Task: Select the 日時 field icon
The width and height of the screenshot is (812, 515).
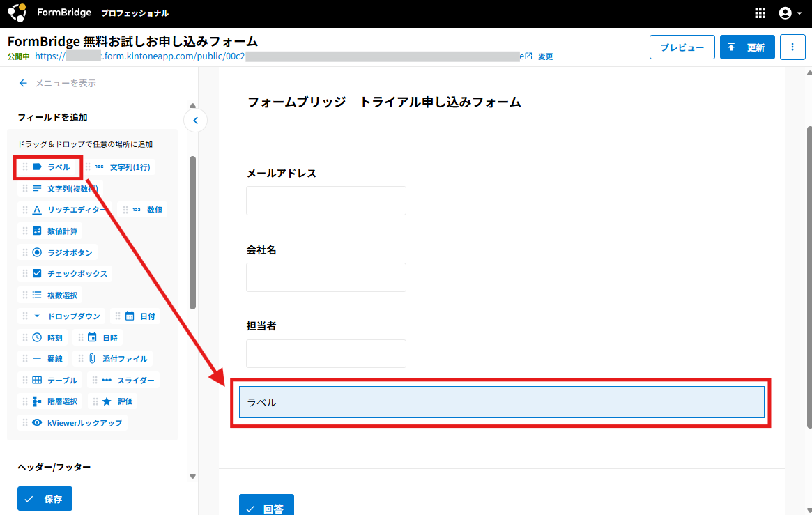Action: point(92,337)
